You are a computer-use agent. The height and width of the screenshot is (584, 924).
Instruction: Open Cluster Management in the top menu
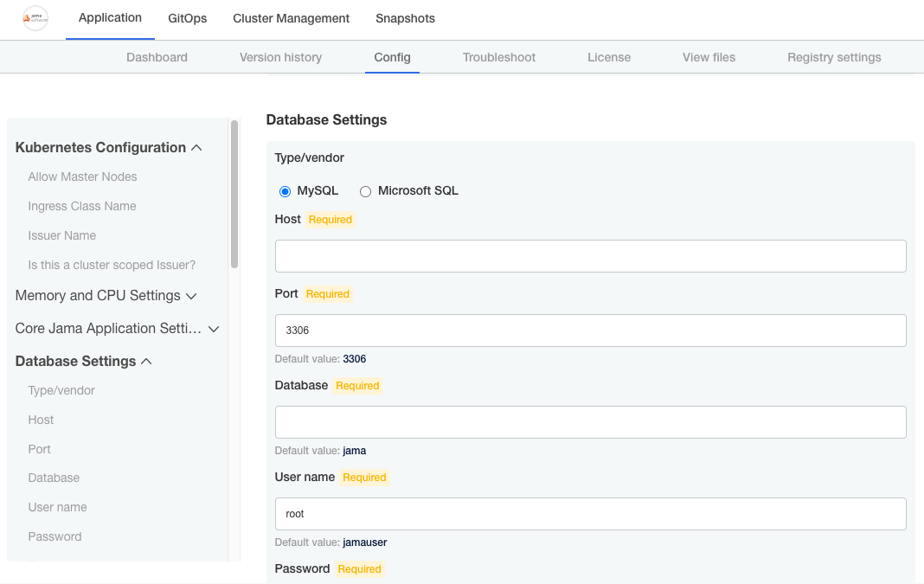291,18
